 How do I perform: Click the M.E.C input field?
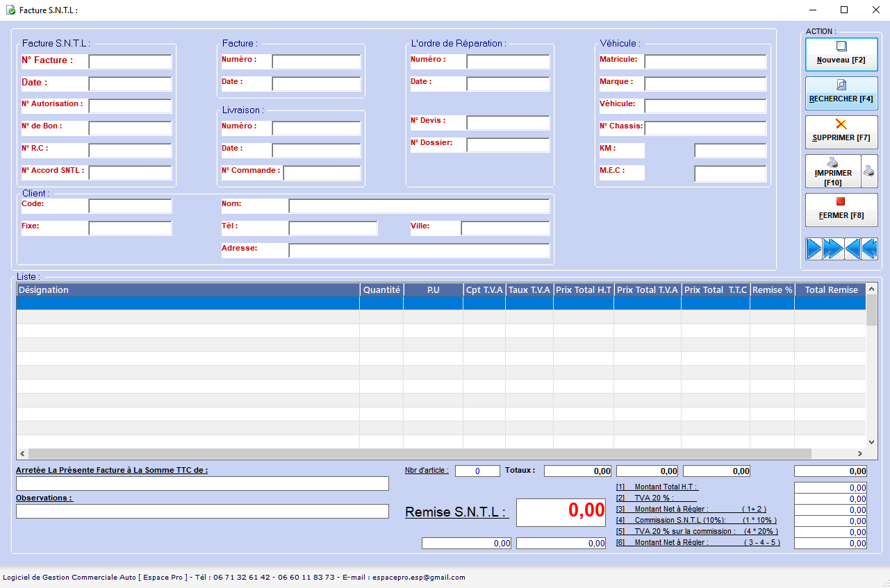[730, 174]
